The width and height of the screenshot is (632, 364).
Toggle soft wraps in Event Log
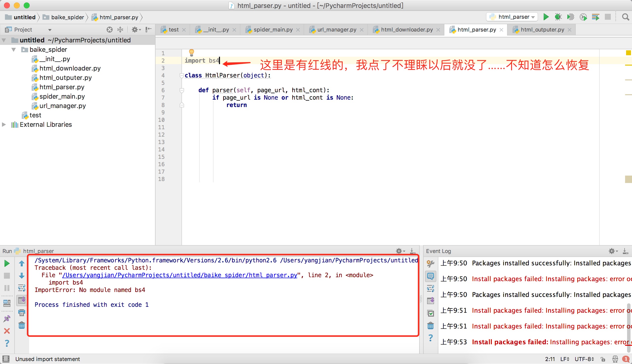(x=430, y=289)
